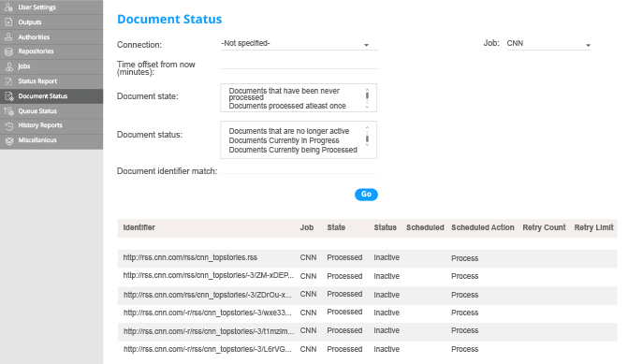Click the Jobs sidebar icon
This screenshot has height=364, width=628.
[x=8, y=66]
